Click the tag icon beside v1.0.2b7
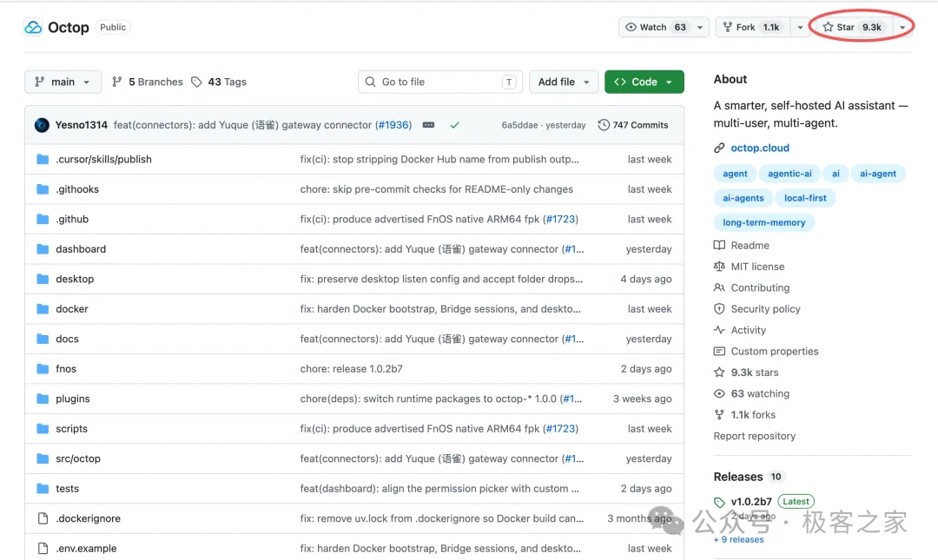The width and height of the screenshot is (938, 560). tap(719, 502)
